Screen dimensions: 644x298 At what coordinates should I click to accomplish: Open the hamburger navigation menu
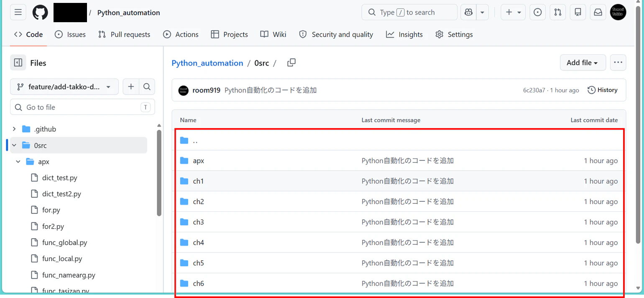pos(18,13)
